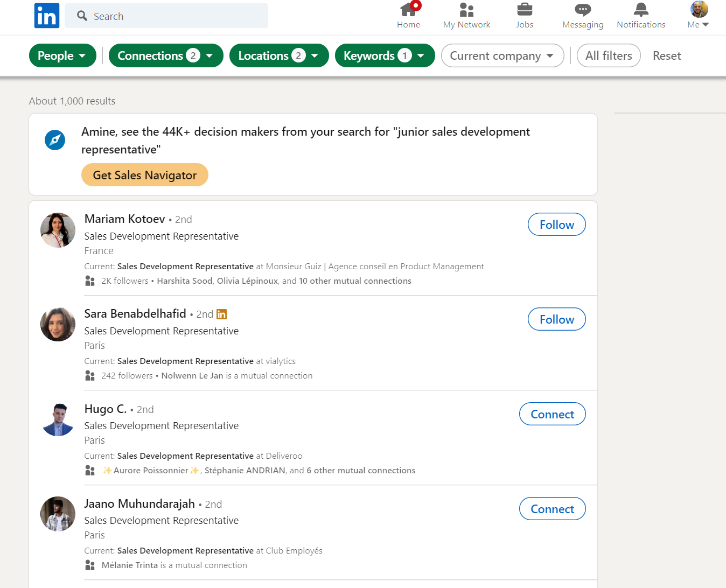Open Sara Benabdelhafid's profile name link
The width and height of the screenshot is (726, 588).
tap(135, 313)
